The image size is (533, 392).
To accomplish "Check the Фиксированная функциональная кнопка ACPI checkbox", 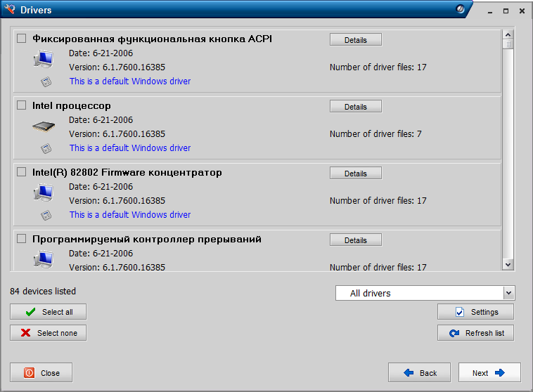I will (21, 39).
